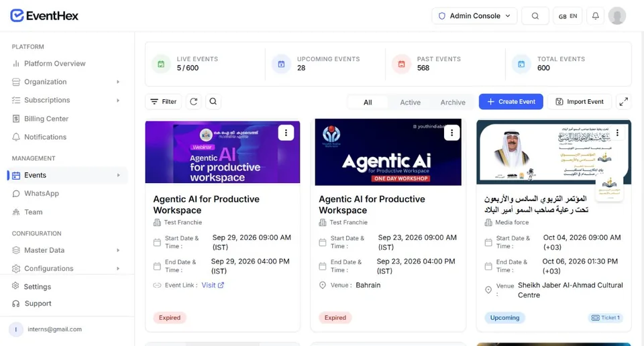Expand the Events submenu arrow
This screenshot has width=644, height=346.
118,175
